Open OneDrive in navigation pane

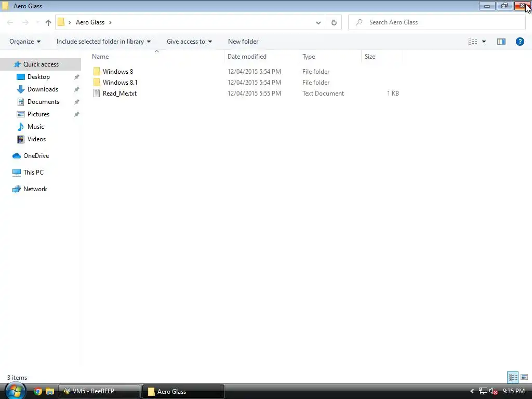36,156
